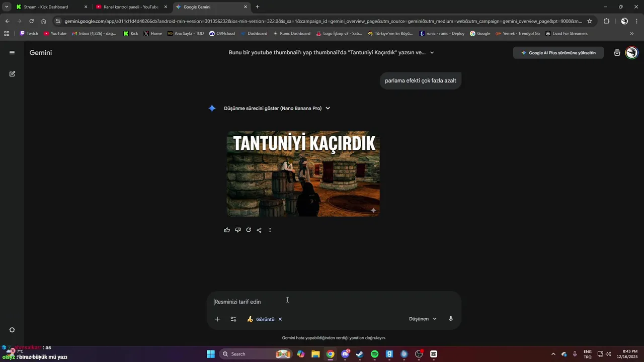Screen dimensions: 644x362
Task: Open OBS Studio from taskbar
Action: coord(419,354)
